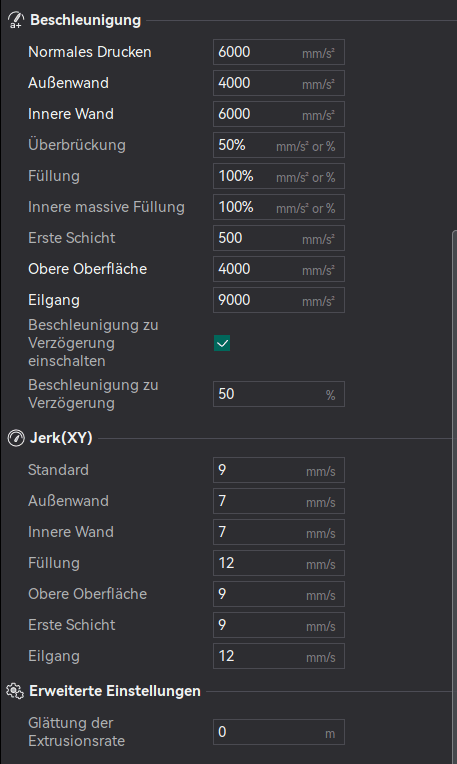Screen dimensions: 457x764
Task: Disable Beschleunigung zu Verzögerung einschalten checkbox
Action: [x=222, y=343]
